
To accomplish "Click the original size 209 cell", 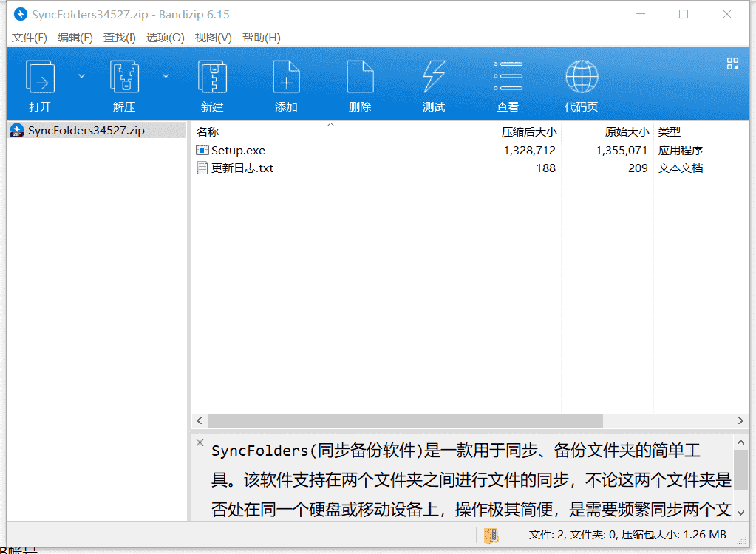I will tap(638, 168).
